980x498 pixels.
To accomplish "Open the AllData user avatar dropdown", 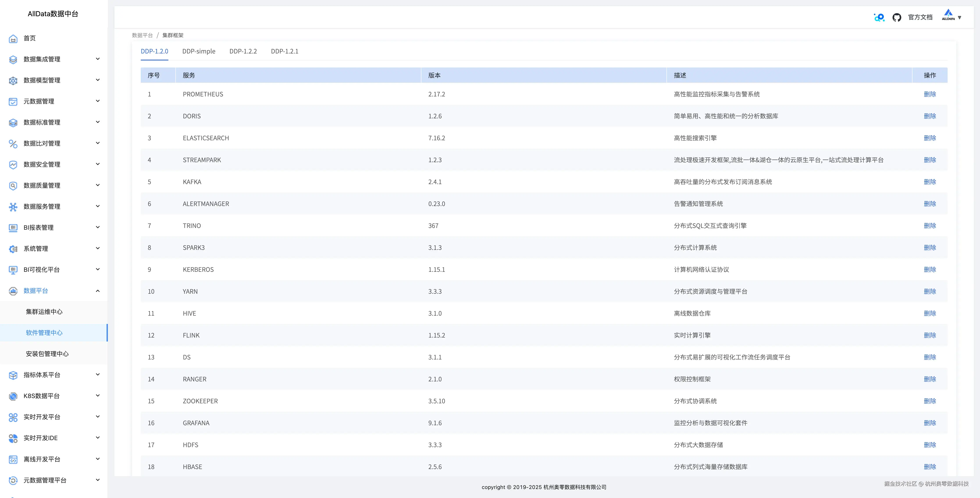I will [951, 16].
